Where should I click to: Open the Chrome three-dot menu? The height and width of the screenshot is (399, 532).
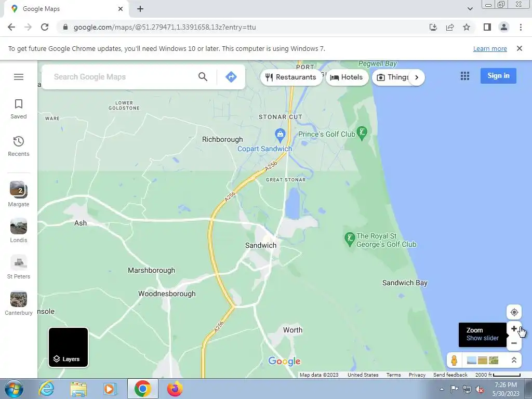click(521, 27)
